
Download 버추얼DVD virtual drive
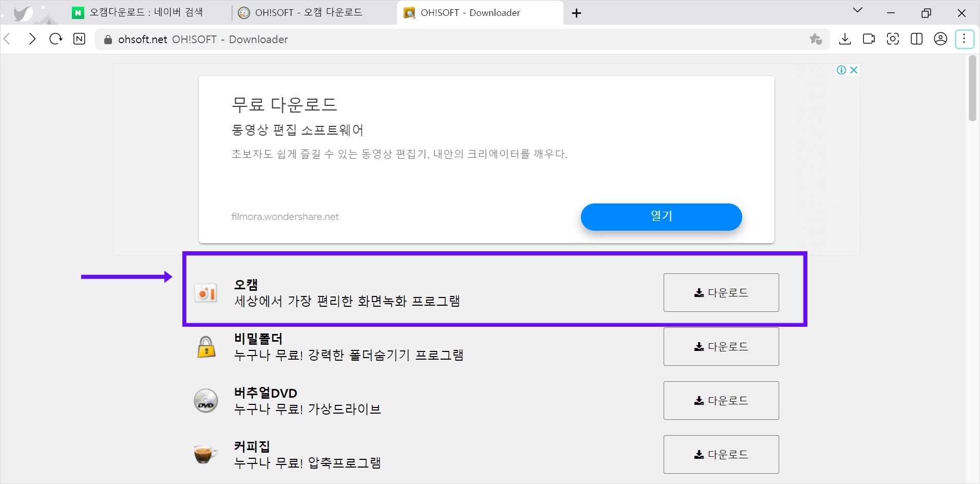coord(721,400)
